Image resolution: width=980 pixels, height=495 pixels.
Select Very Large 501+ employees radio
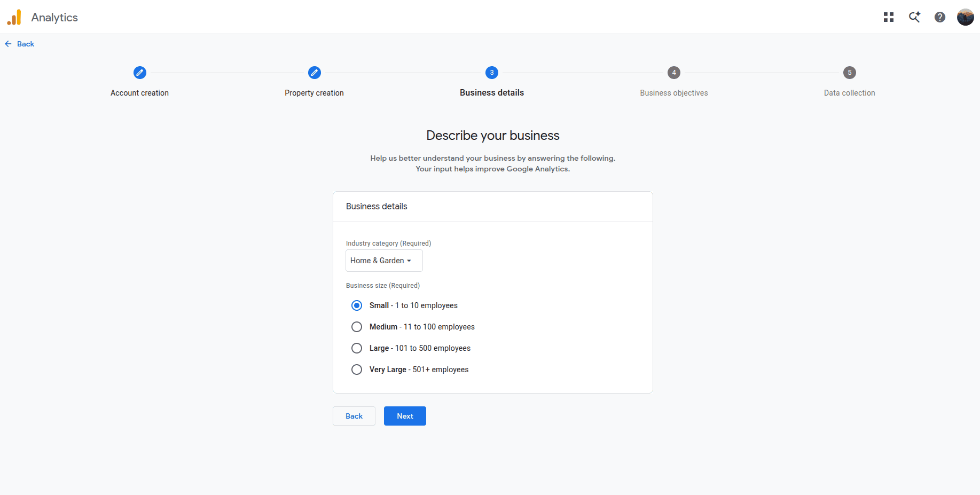point(357,370)
